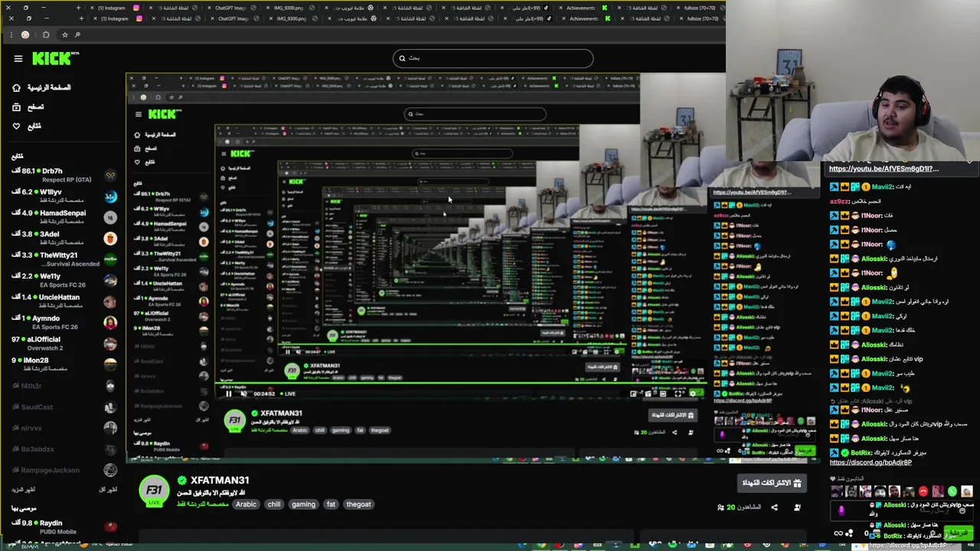Image resolution: width=980 pixels, height=551 pixels.
Task: Collapse sidebar with show less link
Action: [108, 490]
